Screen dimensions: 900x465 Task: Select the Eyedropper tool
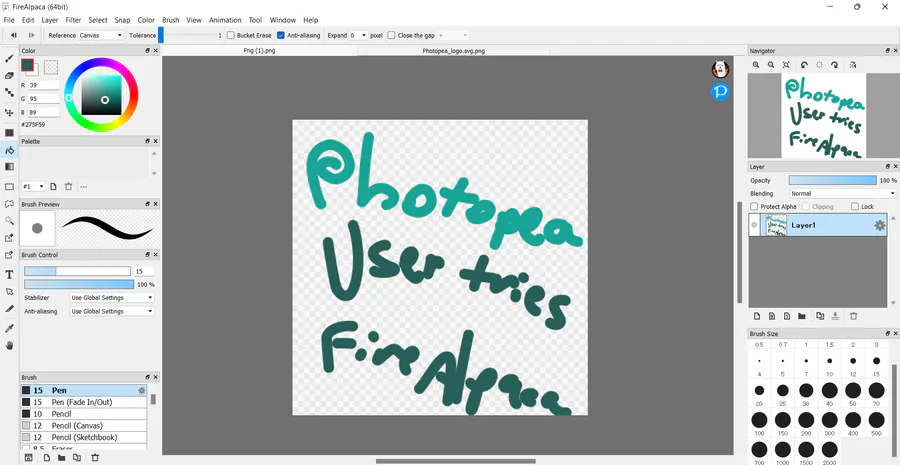point(9,328)
